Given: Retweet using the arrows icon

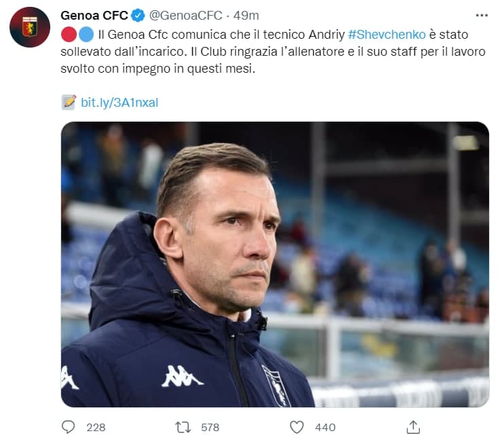Looking at the screenshot, I should pos(183,427).
